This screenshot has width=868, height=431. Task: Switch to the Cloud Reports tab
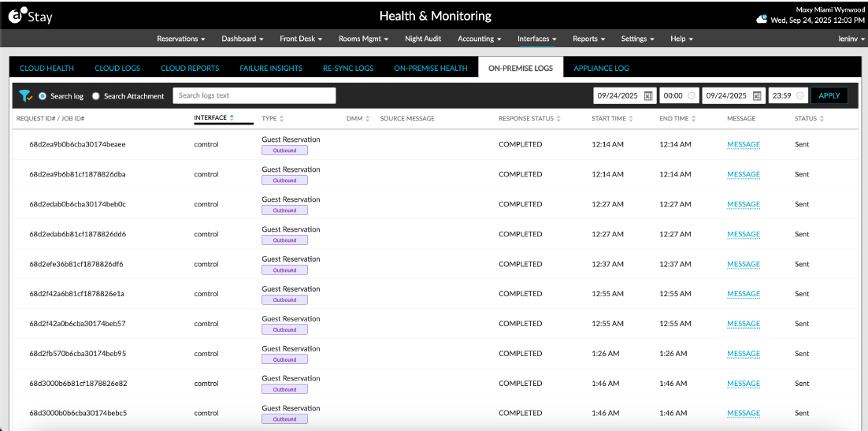pyautogui.click(x=190, y=69)
